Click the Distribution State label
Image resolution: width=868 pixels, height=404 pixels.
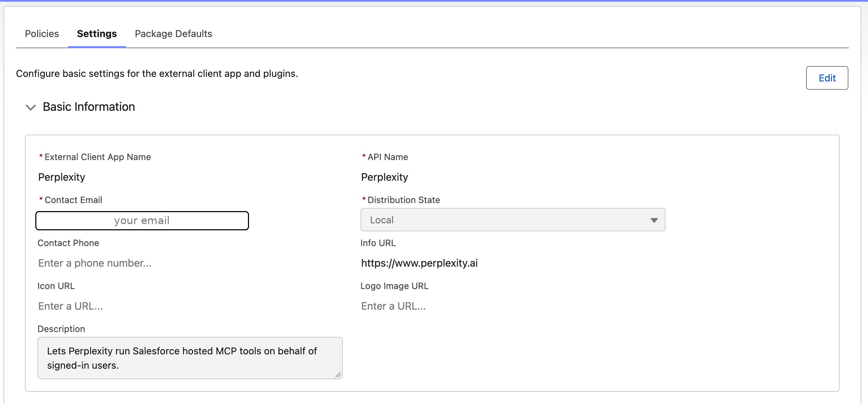pyautogui.click(x=404, y=200)
